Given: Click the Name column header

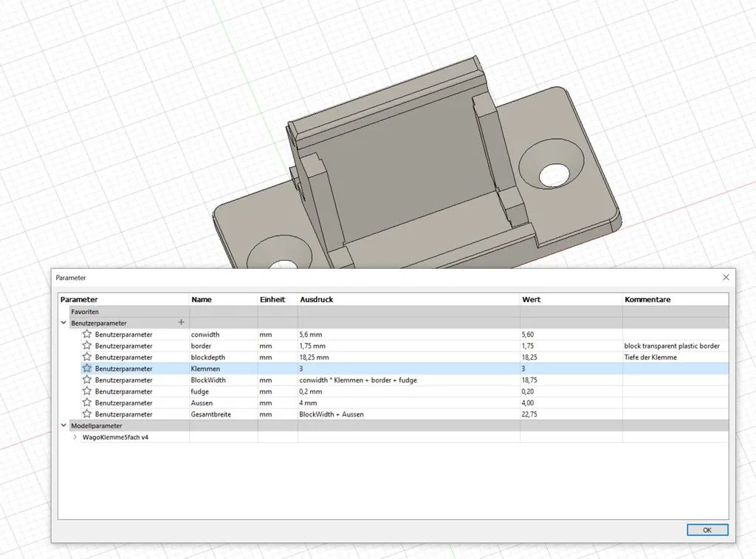Looking at the screenshot, I should pyautogui.click(x=202, y=300).
